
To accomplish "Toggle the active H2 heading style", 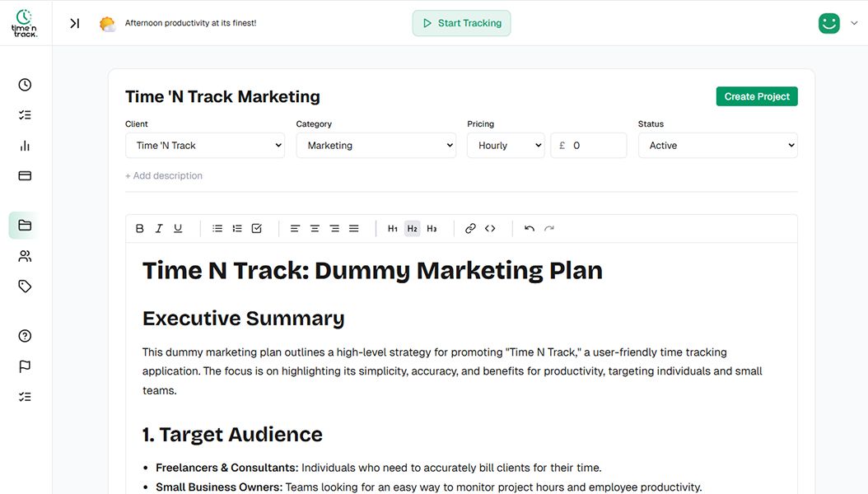I will coord(413,228).
